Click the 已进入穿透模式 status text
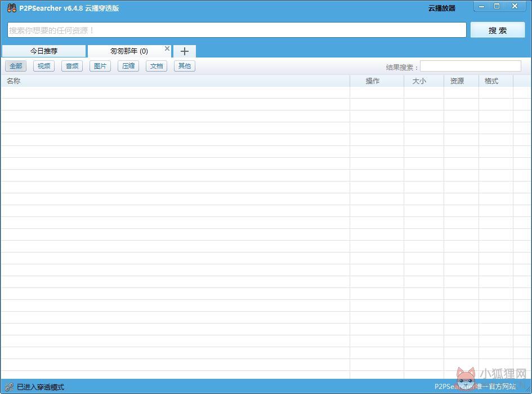The height and width of the screenshot is (394, 532). tap(41, 387)
